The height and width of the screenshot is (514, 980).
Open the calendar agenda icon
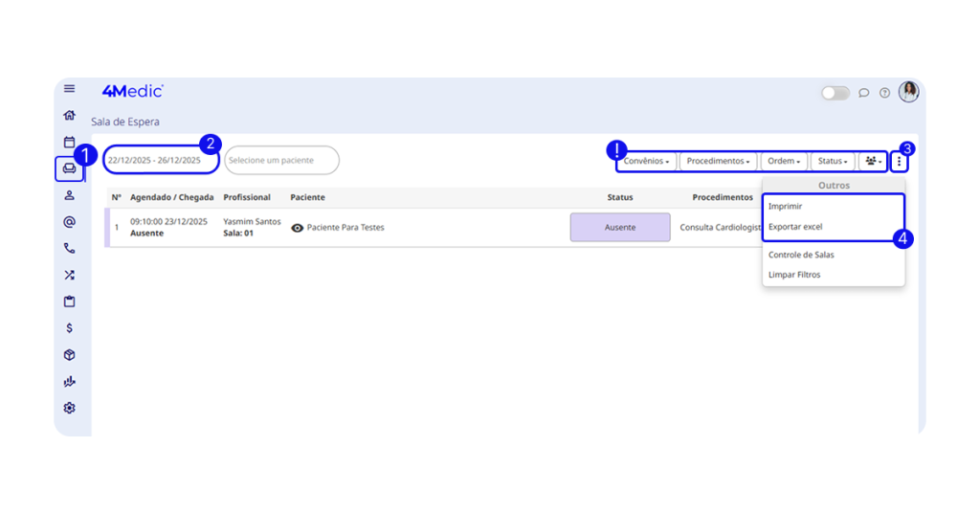click(69, 142)
